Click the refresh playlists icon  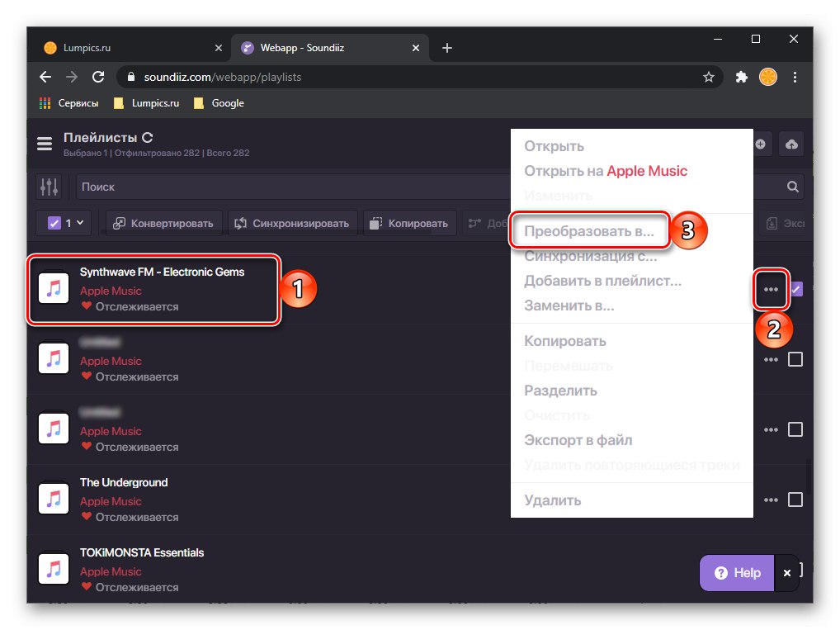pos(148,138)
